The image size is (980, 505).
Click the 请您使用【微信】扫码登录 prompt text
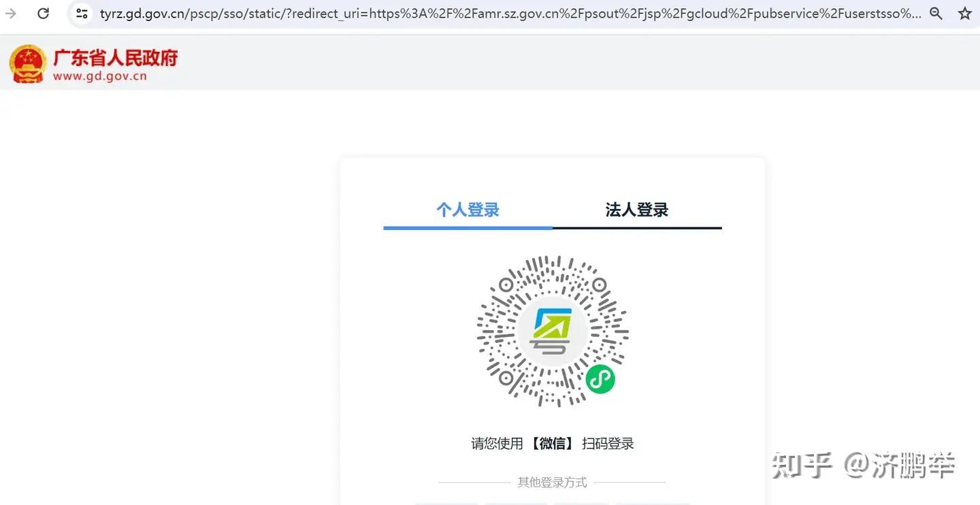tap(553, 444)
